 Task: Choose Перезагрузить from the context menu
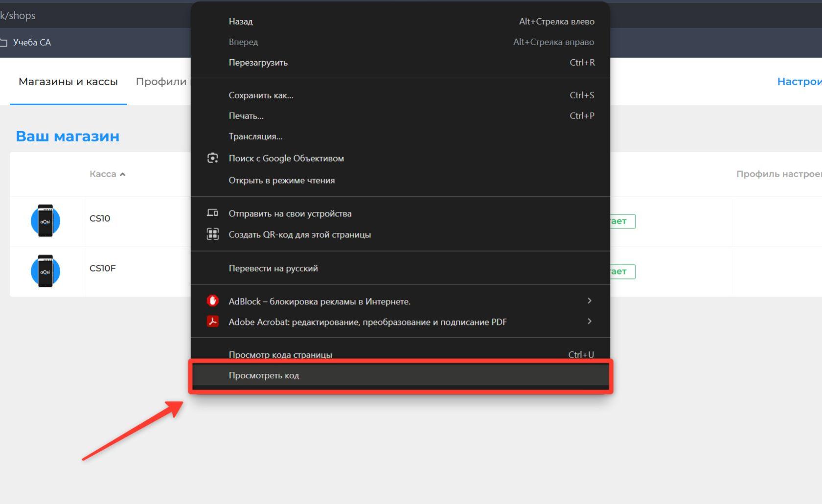pyautogui.click(x=258, y=63)
